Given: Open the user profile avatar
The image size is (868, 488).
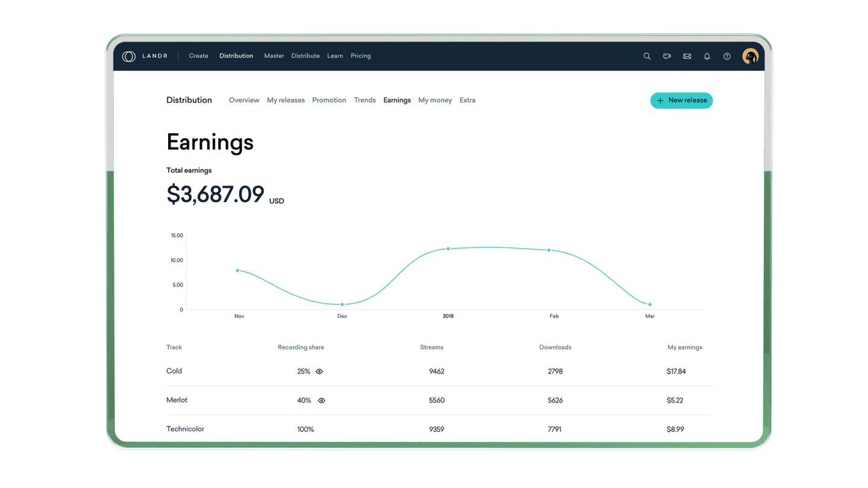Looking at the screenshot, I should tap(750, 56).
